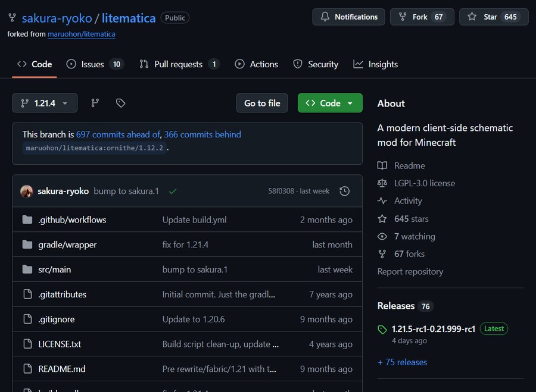This screenshot has width=536, height=392.
Task: View the + 75 releases link
Action: pos(402,362)
